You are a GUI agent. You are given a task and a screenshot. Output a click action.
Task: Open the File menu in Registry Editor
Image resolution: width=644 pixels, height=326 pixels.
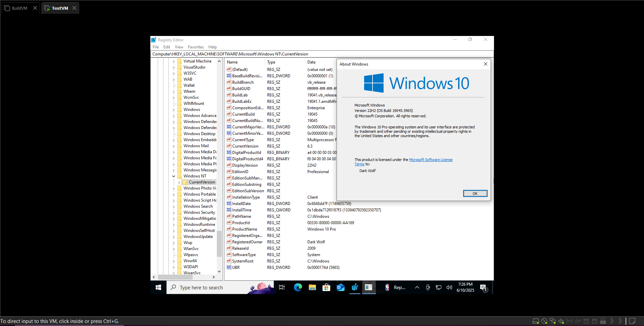(x=156, y=47)
